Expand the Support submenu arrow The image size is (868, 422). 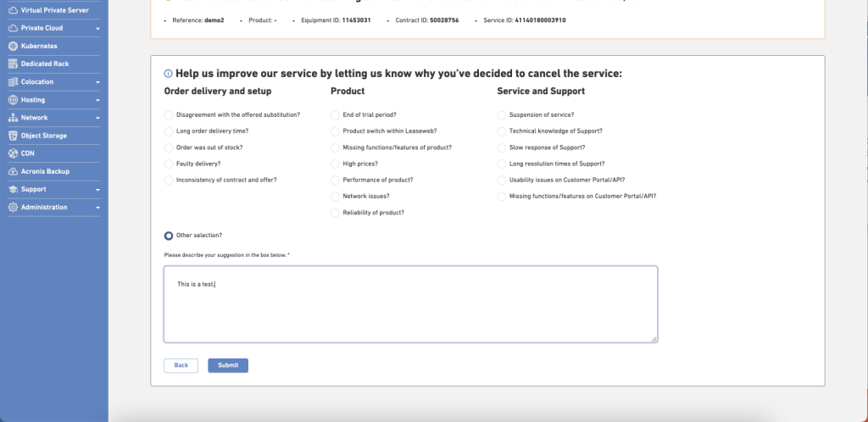tap(98, 190)
